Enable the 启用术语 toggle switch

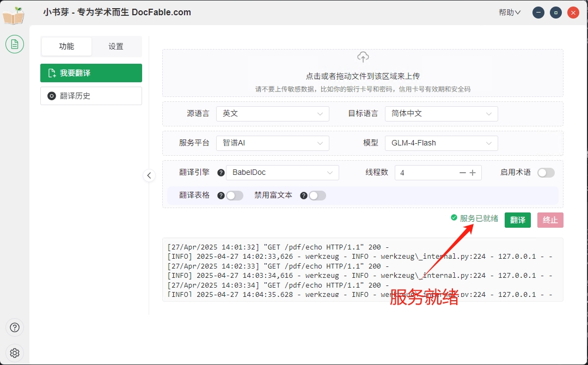pyautogui.click(x=546, y=173)
